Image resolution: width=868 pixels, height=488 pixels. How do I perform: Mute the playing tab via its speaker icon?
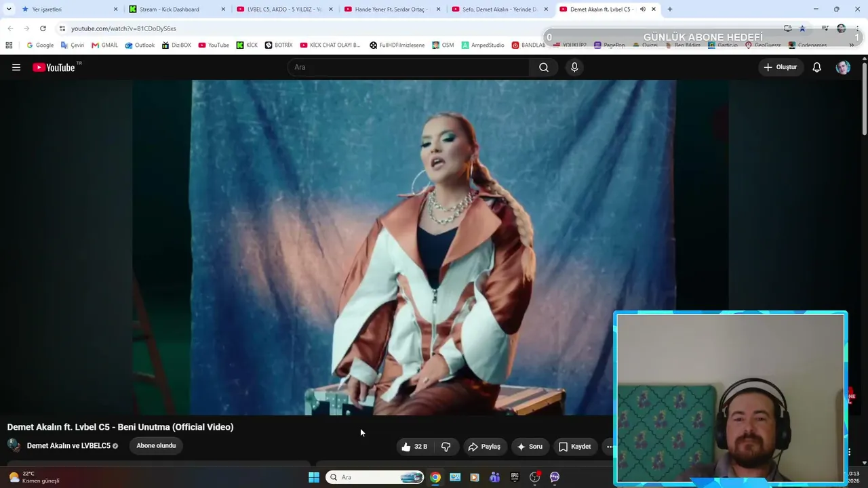tap(643, 9)
